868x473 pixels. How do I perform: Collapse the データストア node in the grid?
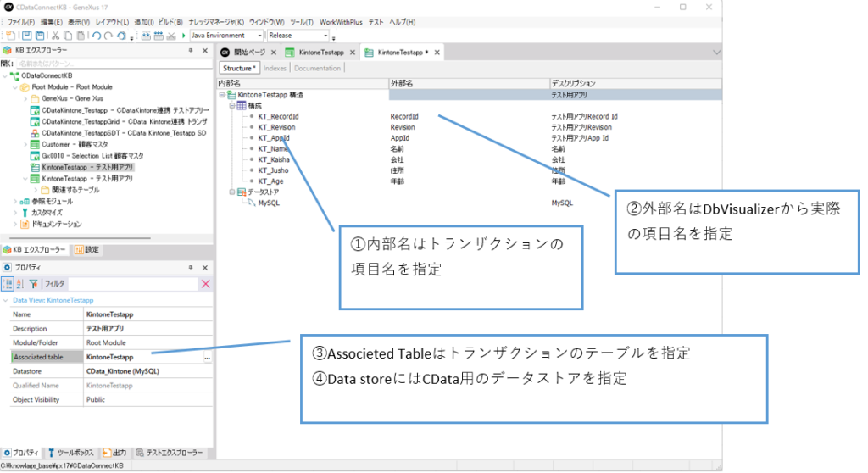point(232,192)
